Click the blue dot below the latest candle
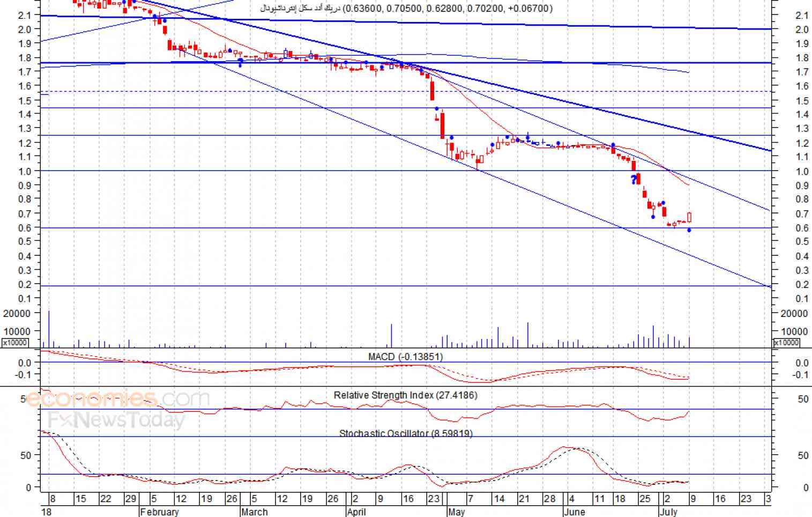The width and height of the screenshot is (812, 517). pyautogui.click(x=689, y=230)
